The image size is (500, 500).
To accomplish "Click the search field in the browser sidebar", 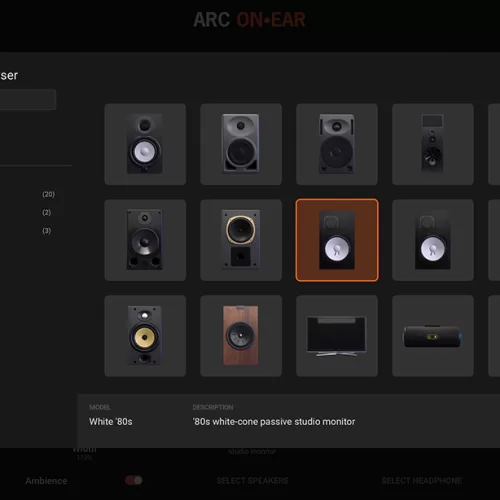I will point(28,99).
